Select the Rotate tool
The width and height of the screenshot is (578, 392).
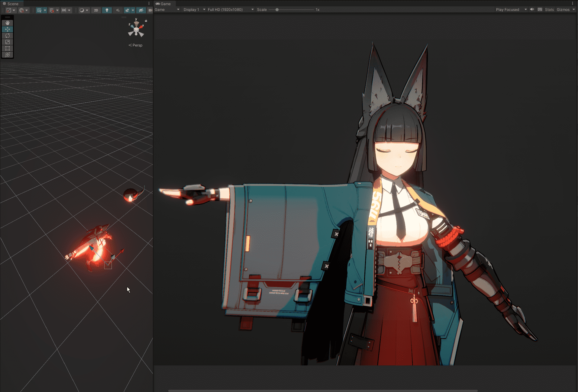8,36
